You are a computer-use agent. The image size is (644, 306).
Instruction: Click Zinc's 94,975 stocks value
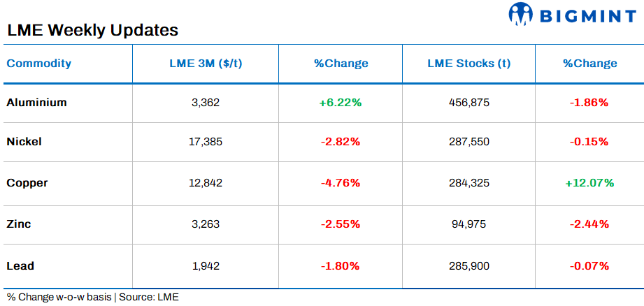(468, 224)
